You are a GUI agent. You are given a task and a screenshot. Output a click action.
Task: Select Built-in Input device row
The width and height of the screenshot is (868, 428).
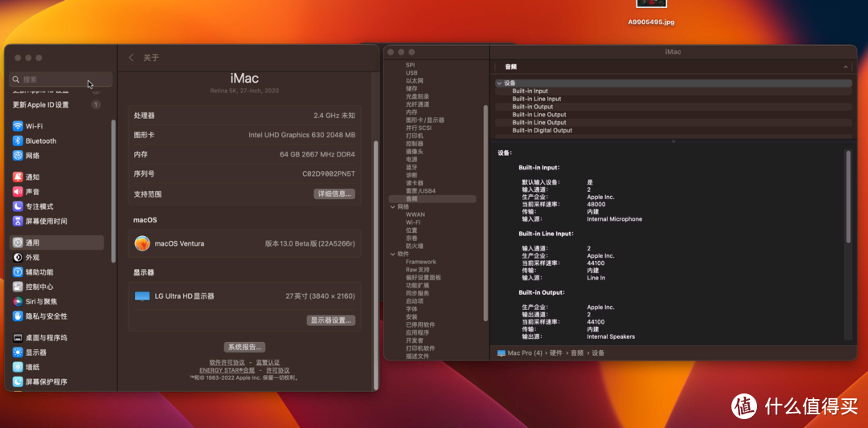674,91
